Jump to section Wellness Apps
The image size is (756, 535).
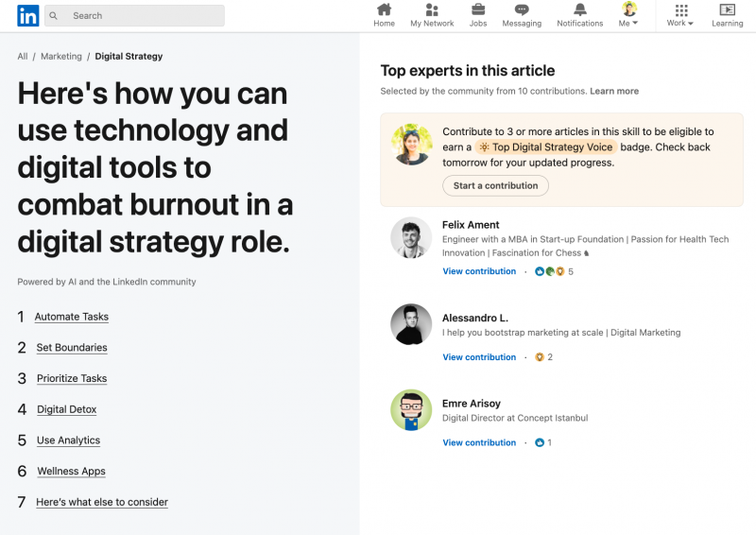[72, 471]
